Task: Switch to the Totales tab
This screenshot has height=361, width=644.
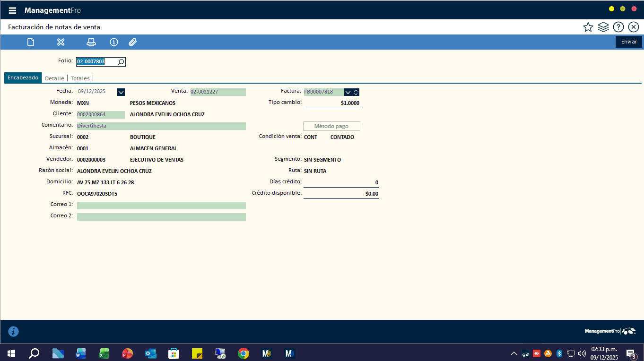Action: tap(80, 78)
